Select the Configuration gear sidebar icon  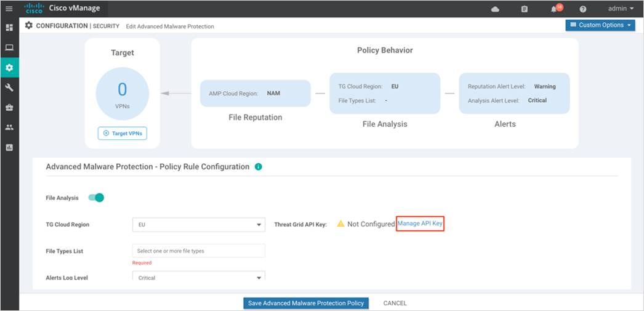coord(9,67)
